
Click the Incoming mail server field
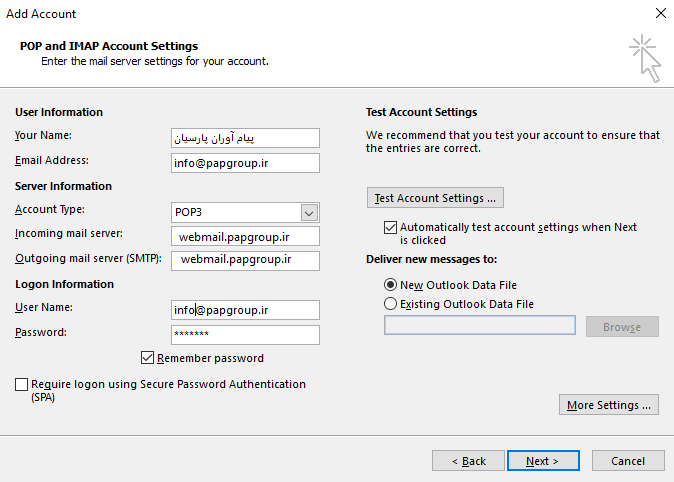[245, 236]
